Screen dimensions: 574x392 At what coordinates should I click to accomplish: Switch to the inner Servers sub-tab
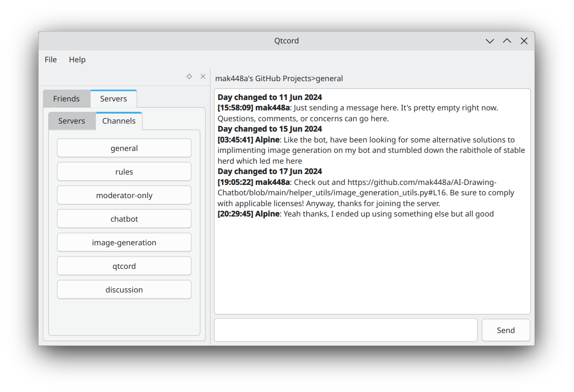[x=72, y=121]
